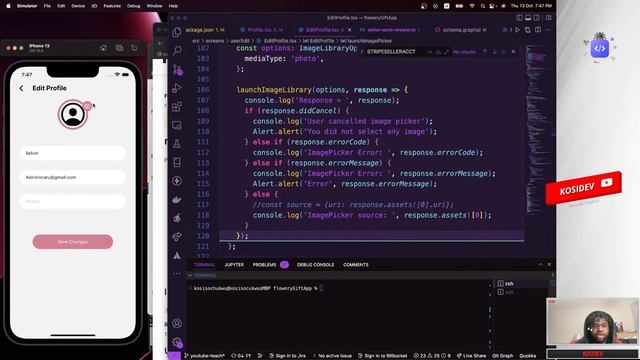Select the TERMINAL panel tab
Image resolution: width=640 pixels, height=360 pixels.
[x=204, y=265]
